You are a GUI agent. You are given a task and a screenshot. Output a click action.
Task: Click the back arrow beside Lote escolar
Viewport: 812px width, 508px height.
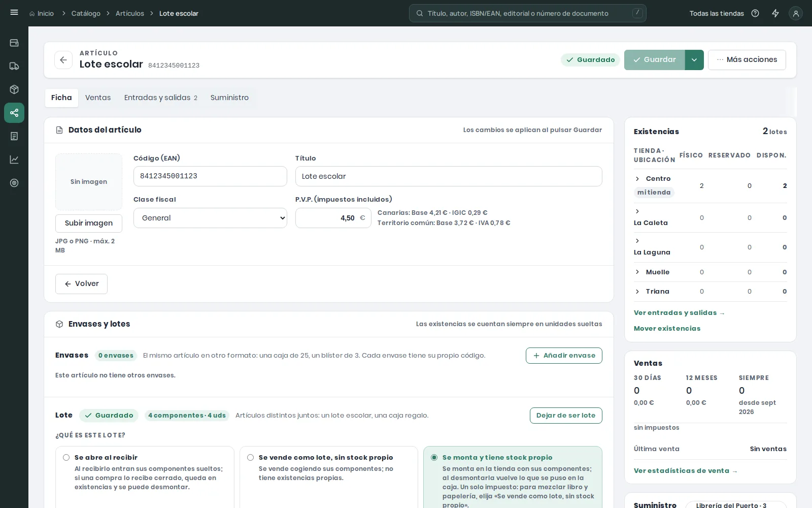pos(63,60)
